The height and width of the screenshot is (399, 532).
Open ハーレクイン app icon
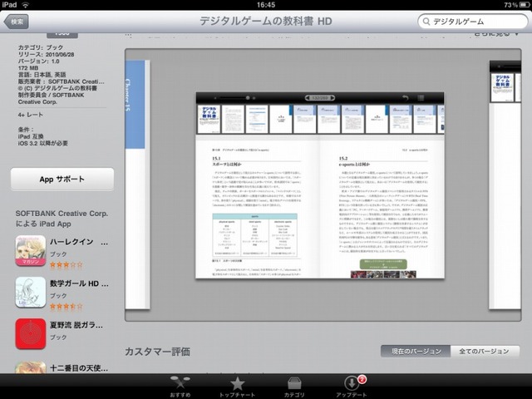point(31,251)
